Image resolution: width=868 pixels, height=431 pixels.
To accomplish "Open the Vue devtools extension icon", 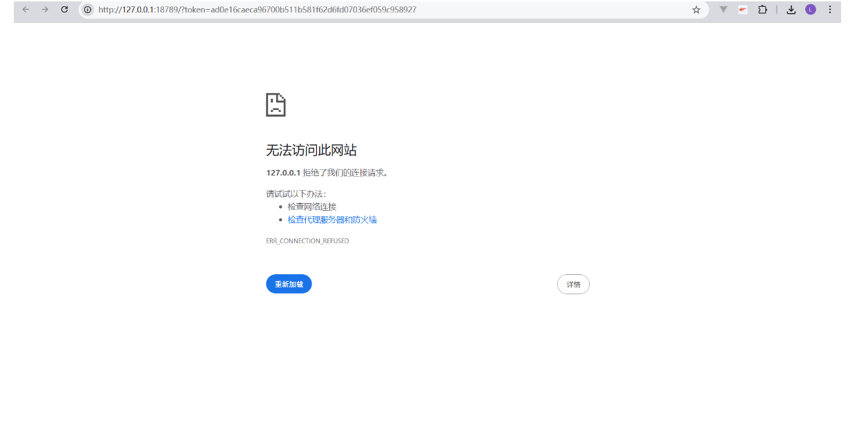I will [x=722, y=10].
